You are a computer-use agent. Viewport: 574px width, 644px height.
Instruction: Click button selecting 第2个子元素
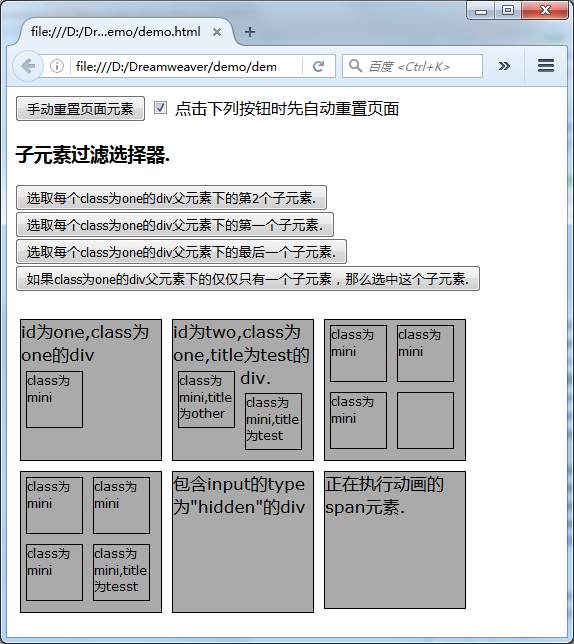[171, 198]
